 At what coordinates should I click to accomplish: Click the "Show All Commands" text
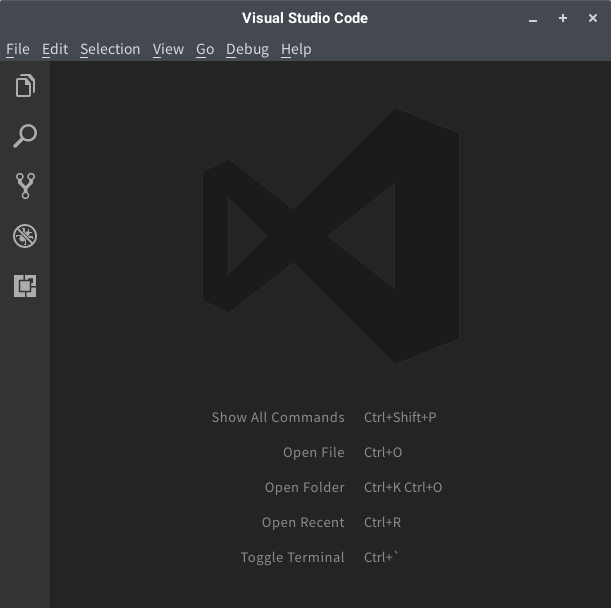pos(278,417)
